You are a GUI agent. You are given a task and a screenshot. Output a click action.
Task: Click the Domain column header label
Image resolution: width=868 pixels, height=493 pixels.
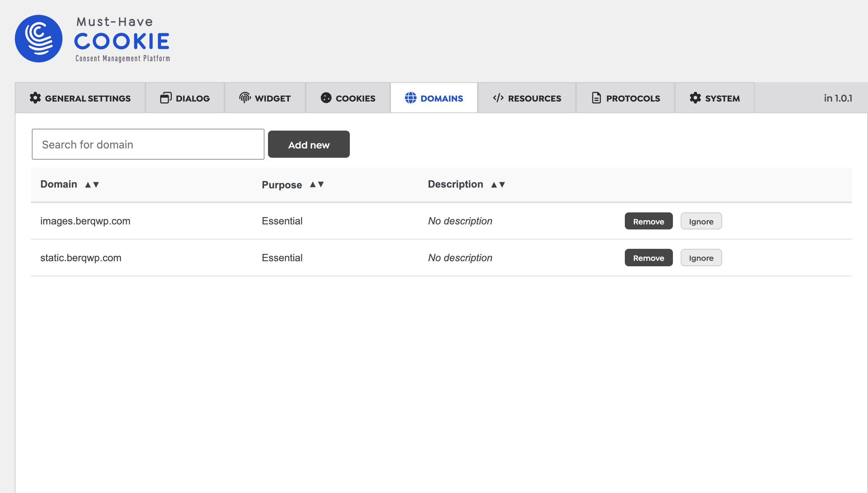pyautogui.click(x=59, y=184)
